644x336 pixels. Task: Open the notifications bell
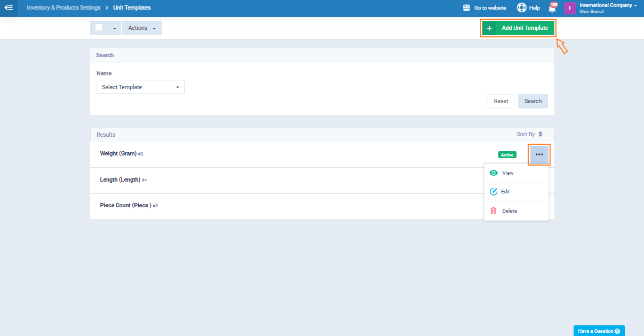[552, 9]
